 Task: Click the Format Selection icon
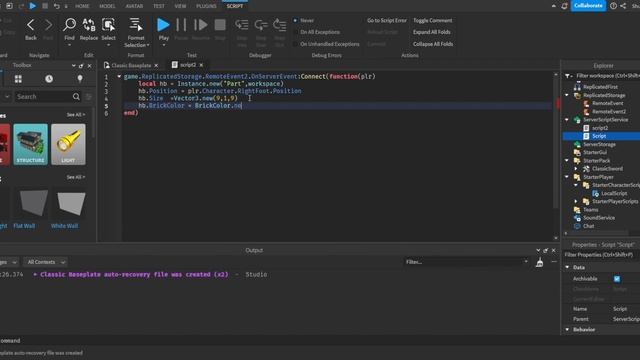coord(136,24)
